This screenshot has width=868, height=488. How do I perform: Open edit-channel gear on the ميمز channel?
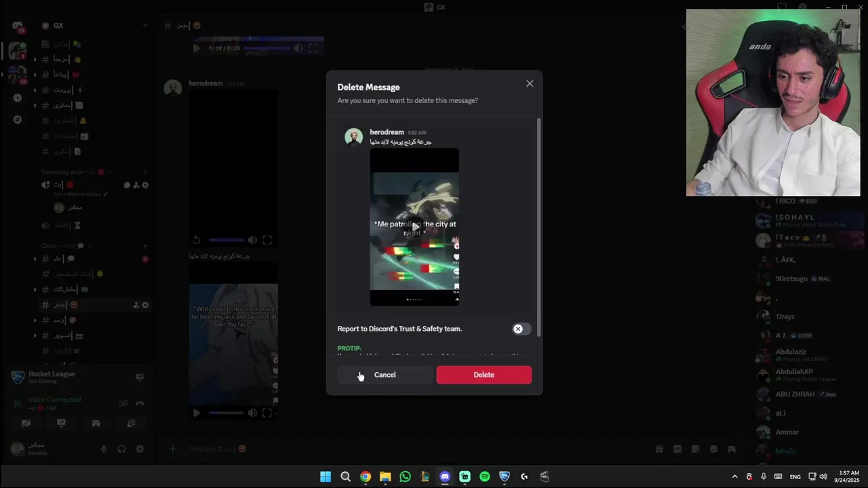click(x=145, y=305)
